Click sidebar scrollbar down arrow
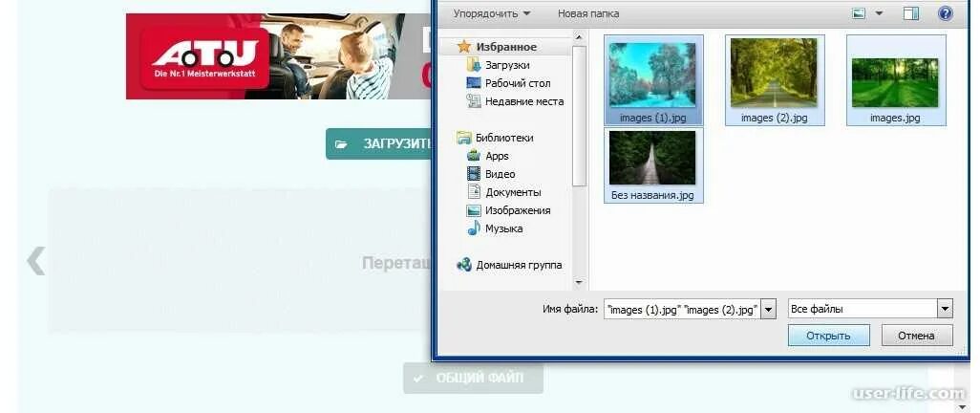Image resolution: width=980 pixels, height=413 pixels. [579, 283]
